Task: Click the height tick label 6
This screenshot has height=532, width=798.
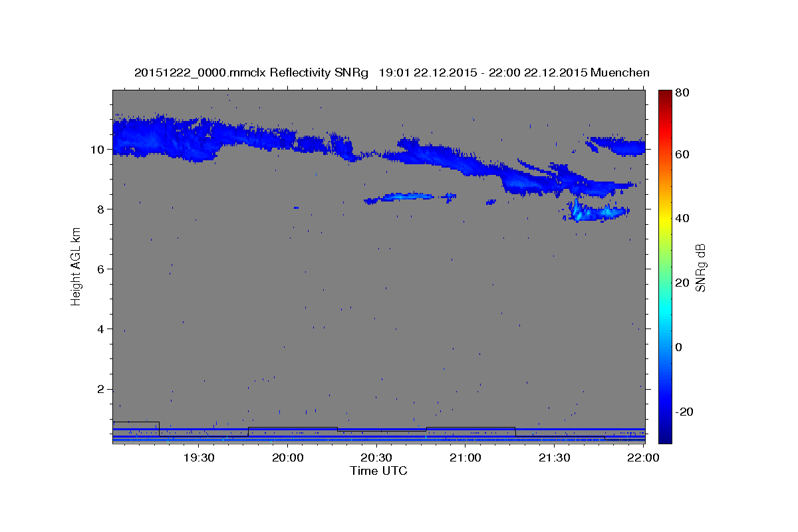Action: pos(100,269)
